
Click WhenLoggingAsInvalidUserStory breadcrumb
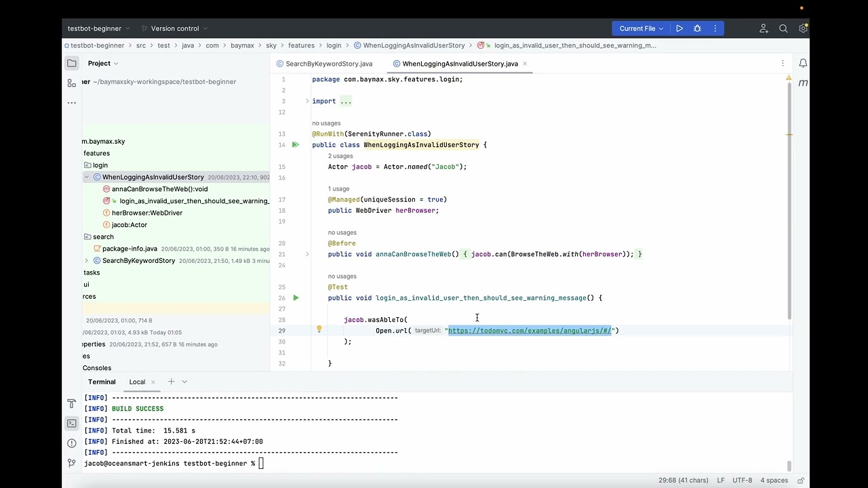410,45
